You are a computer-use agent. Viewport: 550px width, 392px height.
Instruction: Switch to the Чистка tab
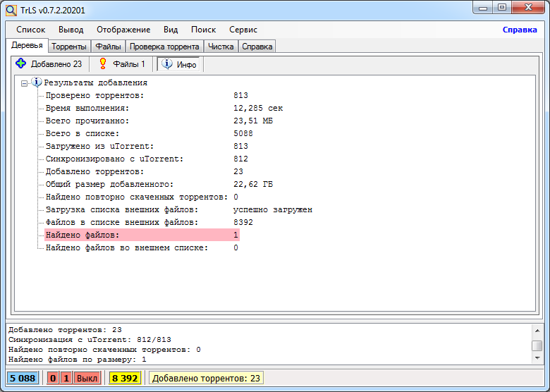tap(221, 47)
